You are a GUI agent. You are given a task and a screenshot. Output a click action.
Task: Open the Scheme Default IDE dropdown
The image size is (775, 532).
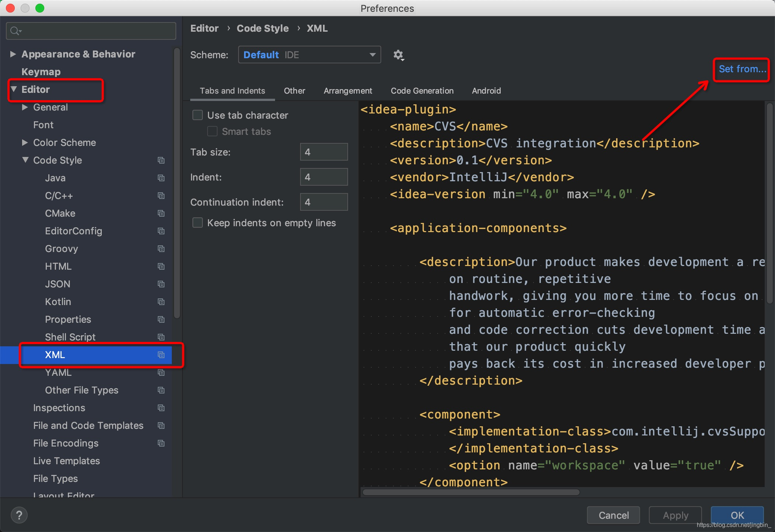[310, 55]
